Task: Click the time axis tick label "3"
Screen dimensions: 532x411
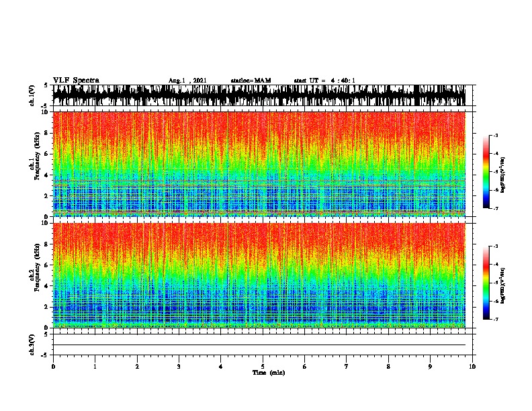Action: [179, 367]
